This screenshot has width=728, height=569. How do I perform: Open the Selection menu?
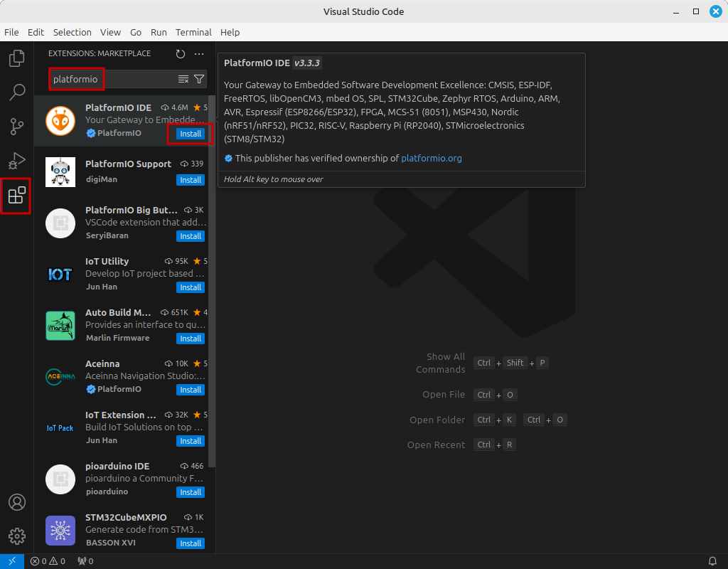pos(73,32)
